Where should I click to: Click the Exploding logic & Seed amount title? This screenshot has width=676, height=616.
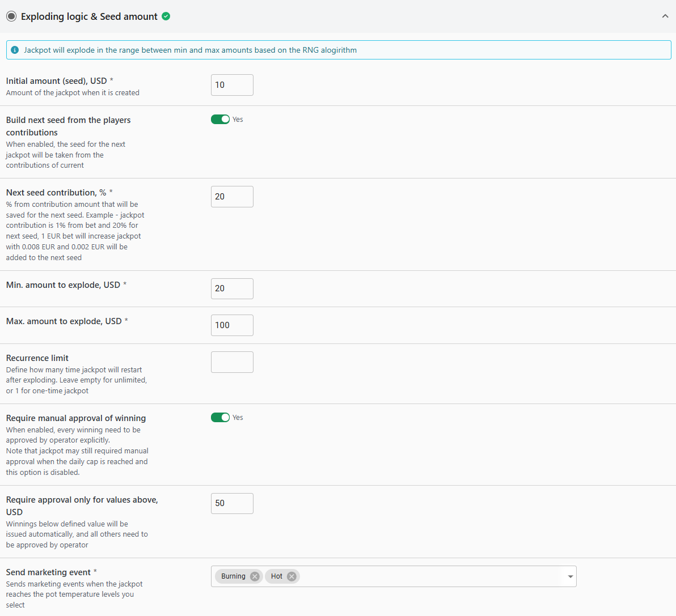point(89,16)
